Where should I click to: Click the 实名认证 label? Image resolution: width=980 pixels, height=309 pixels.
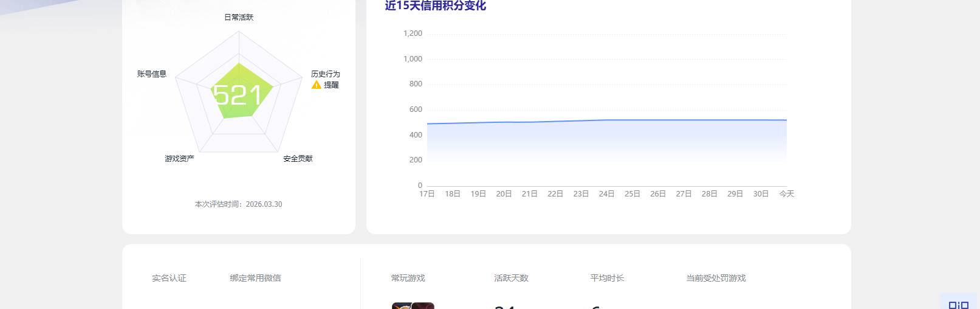(169, 278)
